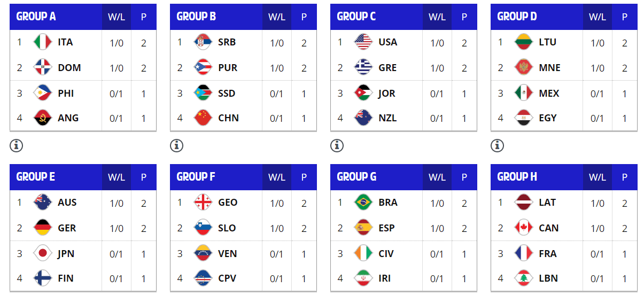The image size is (644, 295).
Task: Open the Lithuania flag icon in Group D
Action: pyautogui.click(x=524, y=42)
